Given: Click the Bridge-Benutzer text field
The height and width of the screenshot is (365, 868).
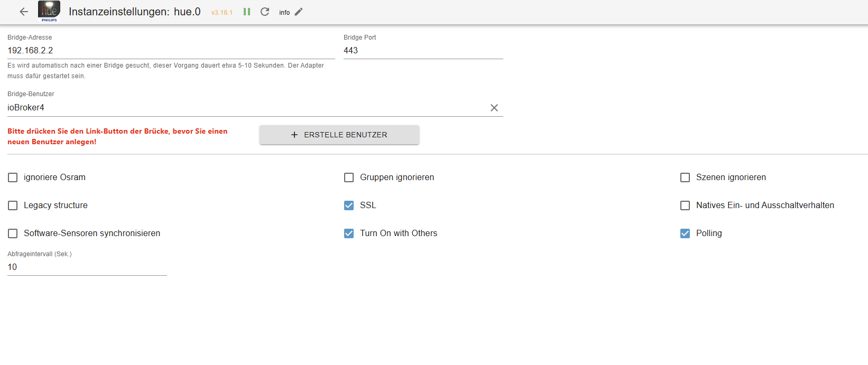Looking at the screenshot, I should (x=246, y=108).
